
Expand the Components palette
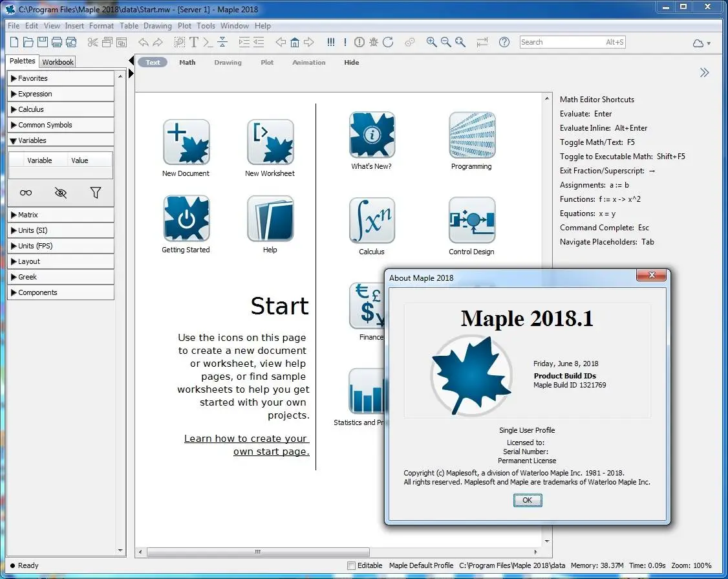[x=61, y=292]
